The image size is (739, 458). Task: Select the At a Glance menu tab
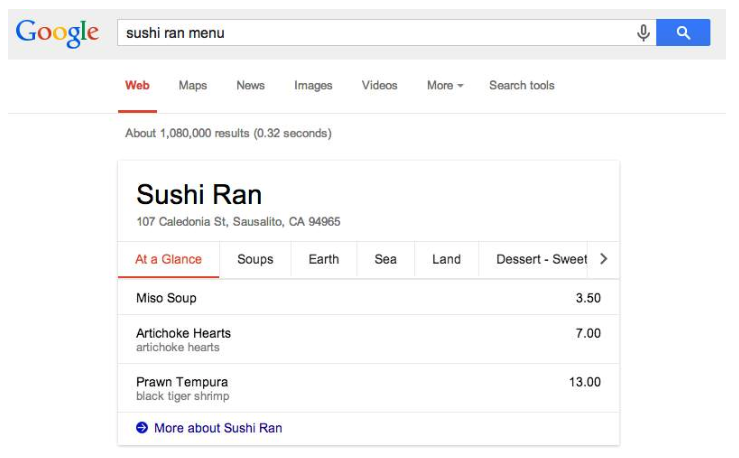(x=168, y=259)
